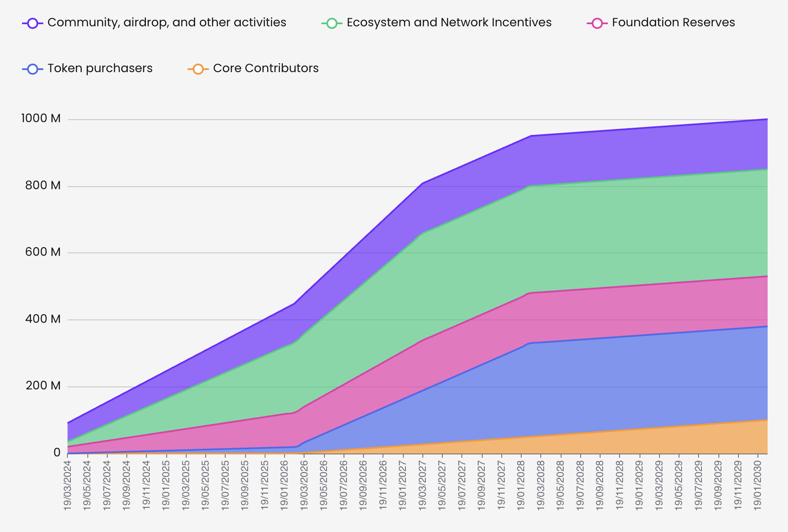788x532 pixels.
Task: Click the 1000 M y-axis label
Action: (x=41, y=119)
